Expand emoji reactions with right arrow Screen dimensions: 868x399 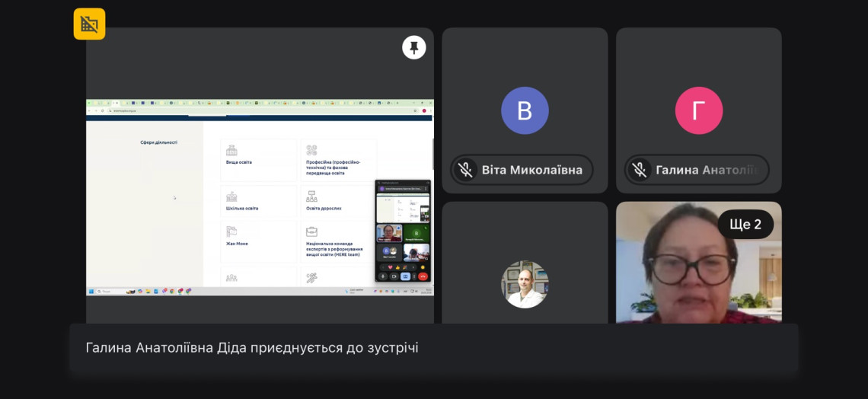tap(413, 267)
